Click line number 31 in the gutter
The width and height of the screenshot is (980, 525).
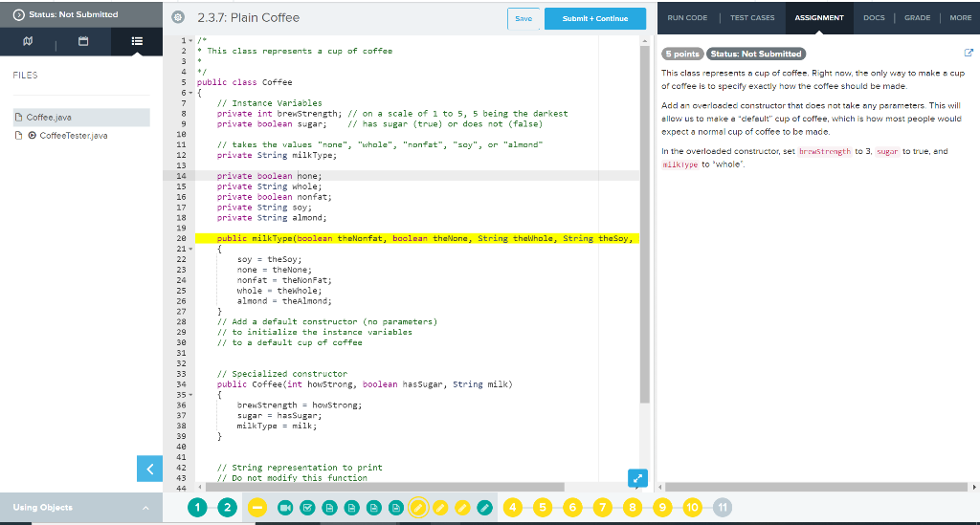(x=181, y=353)
